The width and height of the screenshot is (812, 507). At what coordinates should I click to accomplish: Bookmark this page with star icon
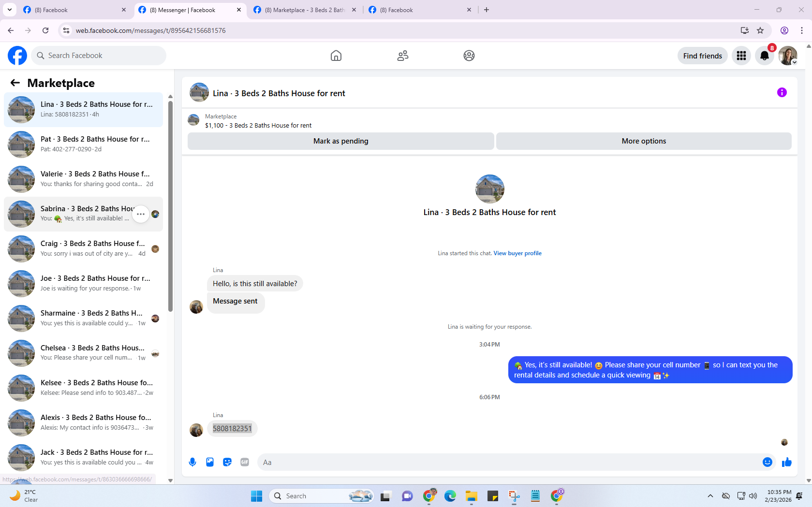coord(760,30)
